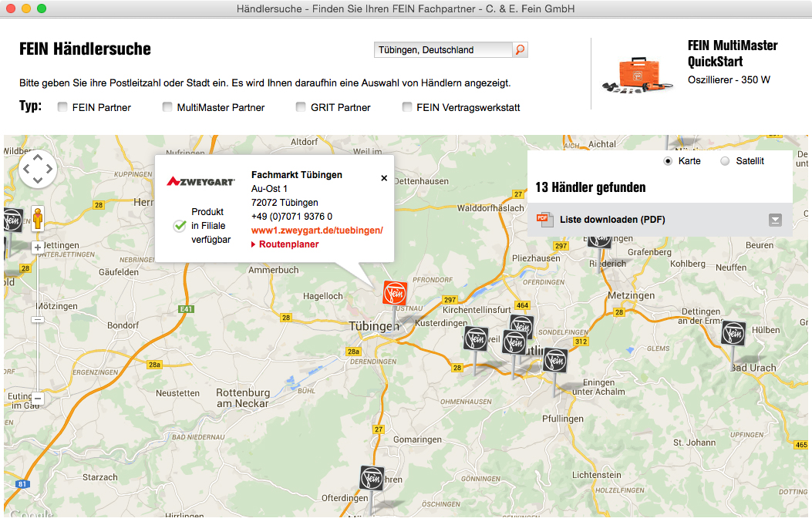Click the FEIN Händlersuche heading

point(85,49)
